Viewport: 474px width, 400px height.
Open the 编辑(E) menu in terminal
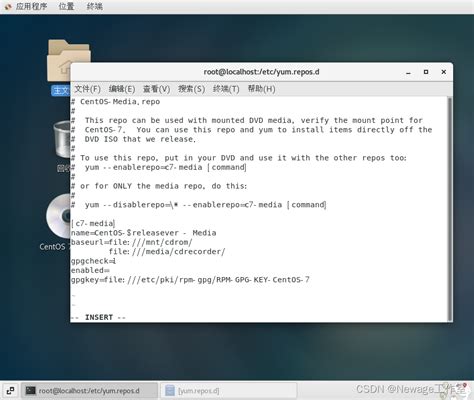(x=122, y=89)
